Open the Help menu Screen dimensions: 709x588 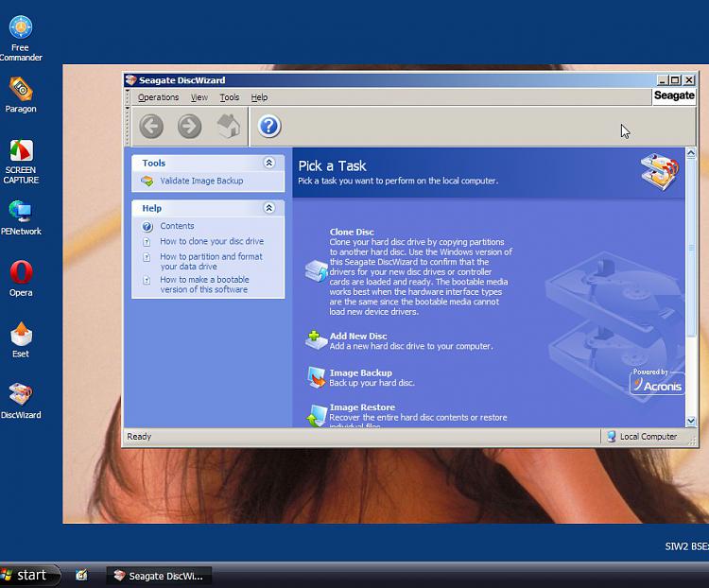pyautogui.click(x=259, y=97)
